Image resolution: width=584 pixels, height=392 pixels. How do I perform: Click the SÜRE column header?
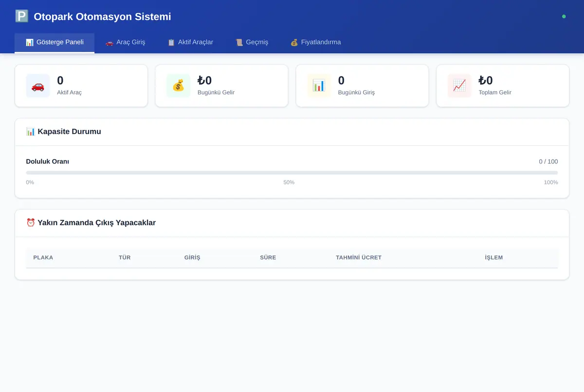click(268, 257)
